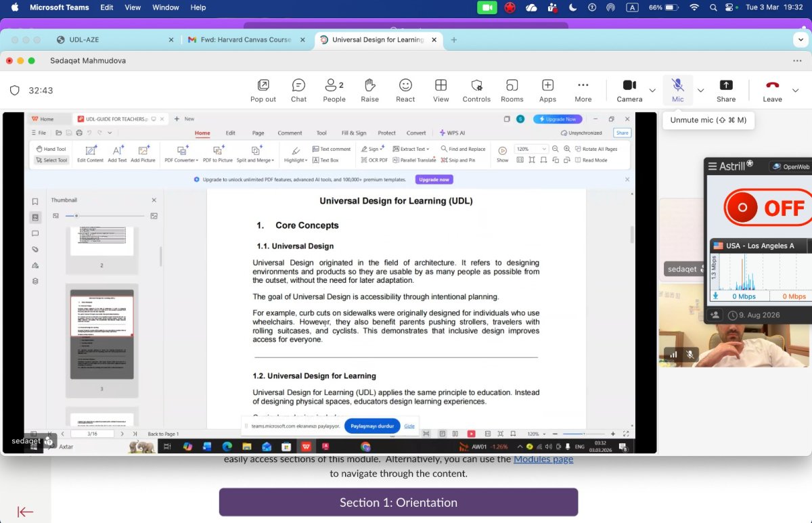Choose the Edit Content tool
The image size is (812, 523).
[90, 154]
